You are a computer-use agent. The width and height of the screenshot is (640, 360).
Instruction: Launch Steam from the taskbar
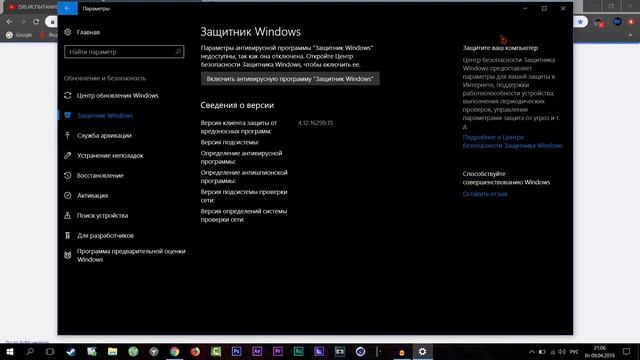coord(71,351)
